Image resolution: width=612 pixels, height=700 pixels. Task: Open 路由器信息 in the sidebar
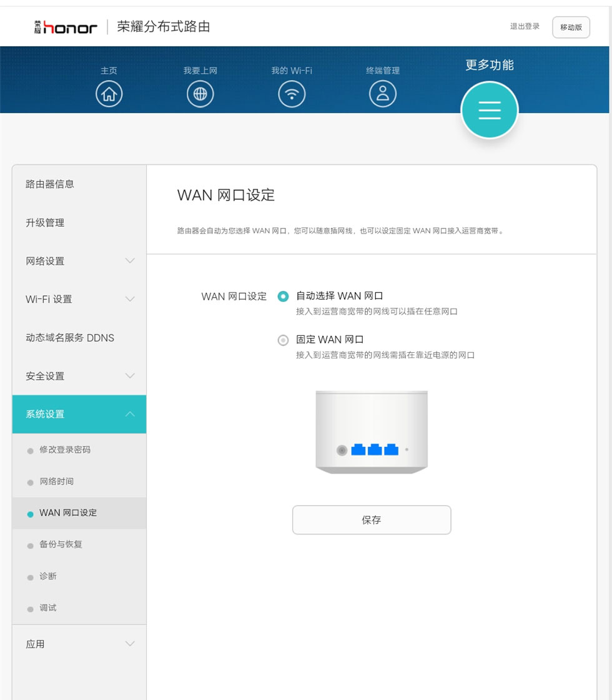point(50,184)
